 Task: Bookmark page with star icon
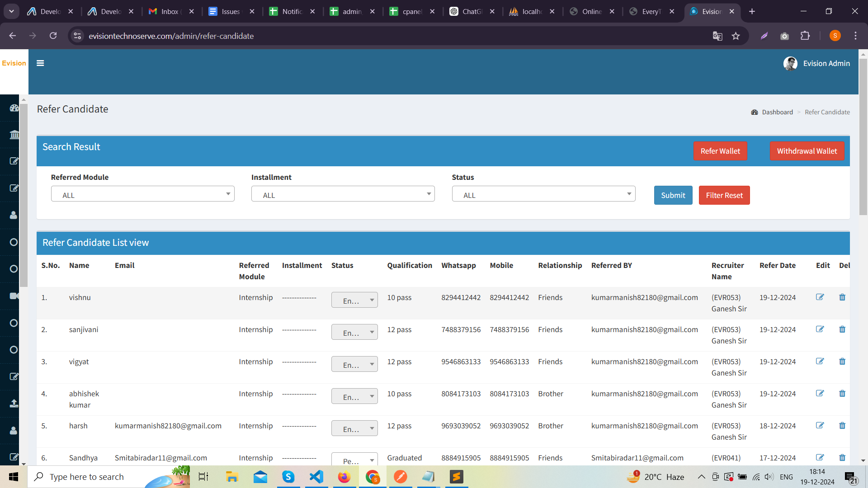[x=736, y=36]
